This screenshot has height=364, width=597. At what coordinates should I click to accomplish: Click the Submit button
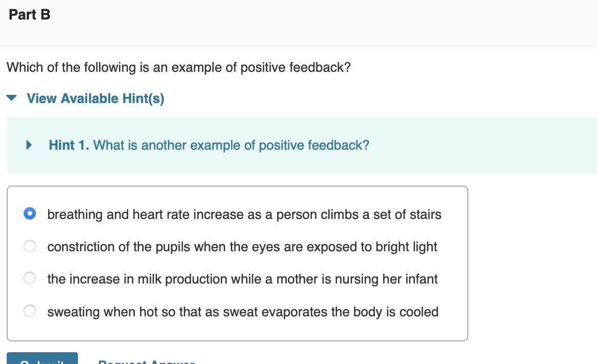click(x=42, y=360)
